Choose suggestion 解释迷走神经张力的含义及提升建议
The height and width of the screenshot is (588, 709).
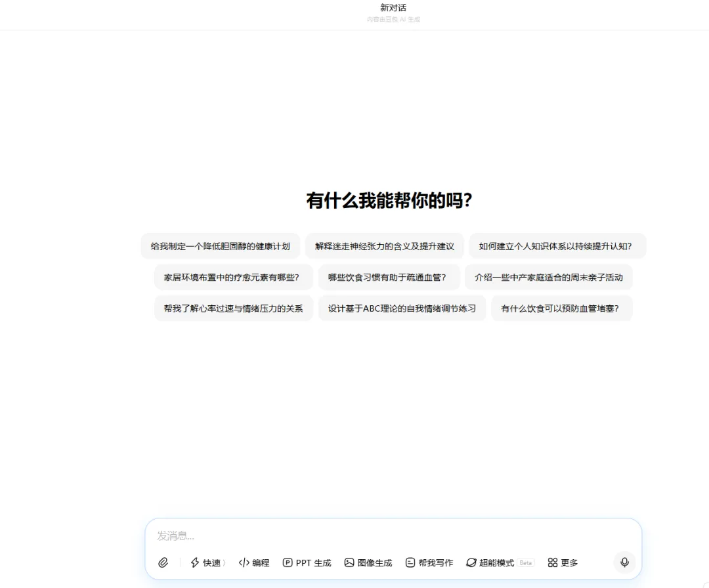click(384, 246)
